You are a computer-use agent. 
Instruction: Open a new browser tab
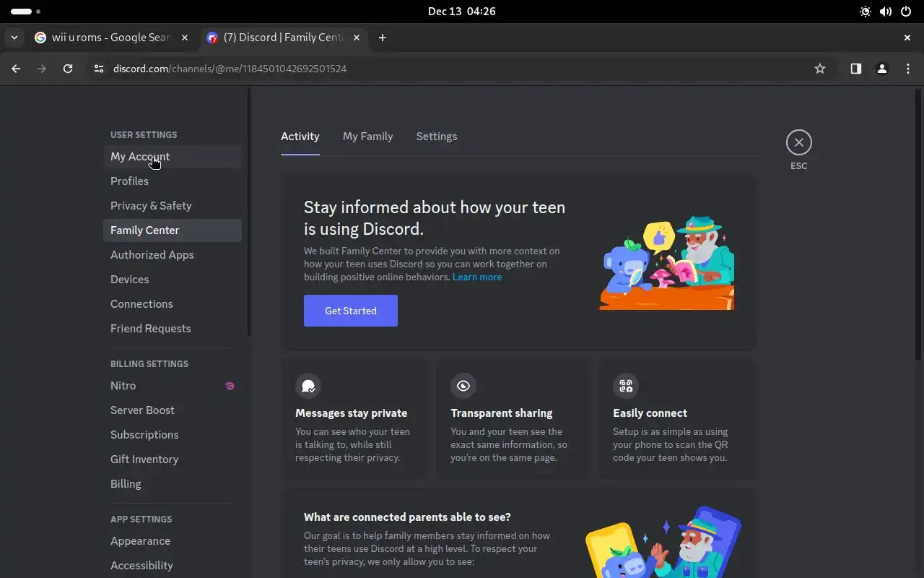(x=383, y=38)
